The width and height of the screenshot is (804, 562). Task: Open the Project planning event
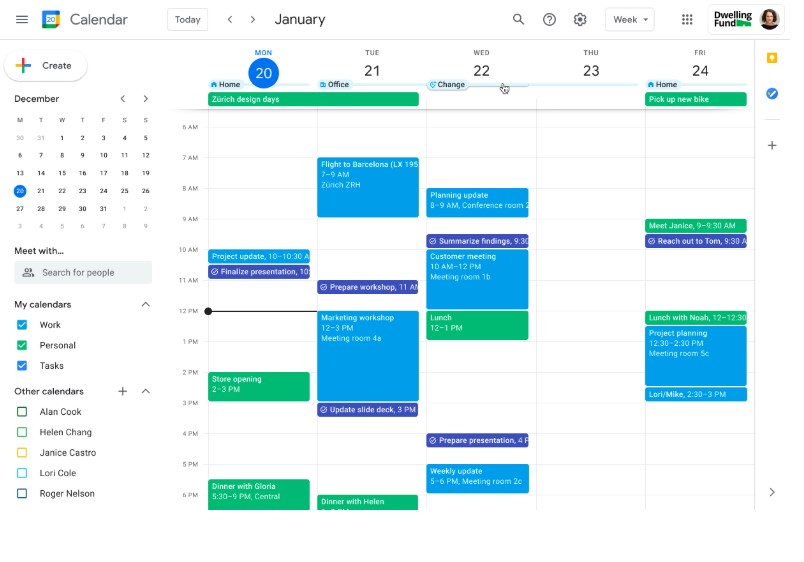click(696, 356)
